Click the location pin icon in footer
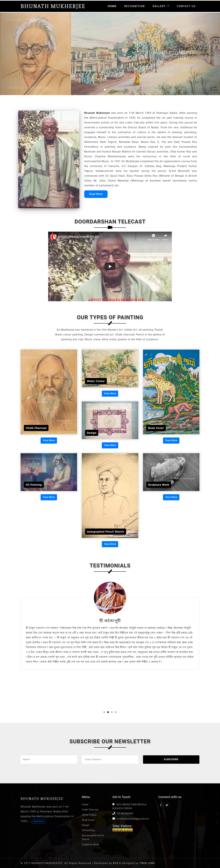Screen dimensions: 220x868 point(114,804)
